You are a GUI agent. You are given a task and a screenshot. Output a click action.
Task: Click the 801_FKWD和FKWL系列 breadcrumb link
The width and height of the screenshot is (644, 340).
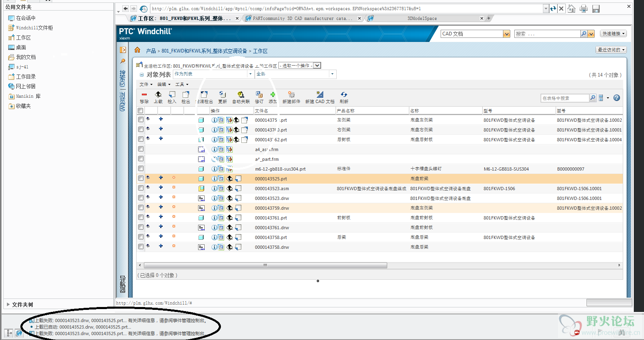(204, 51)
